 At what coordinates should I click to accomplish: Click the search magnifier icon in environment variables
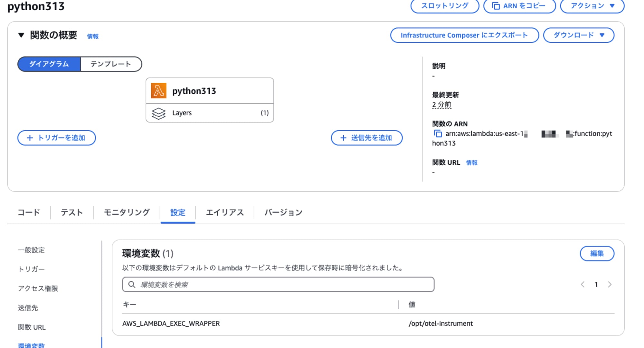coord(132,284)
